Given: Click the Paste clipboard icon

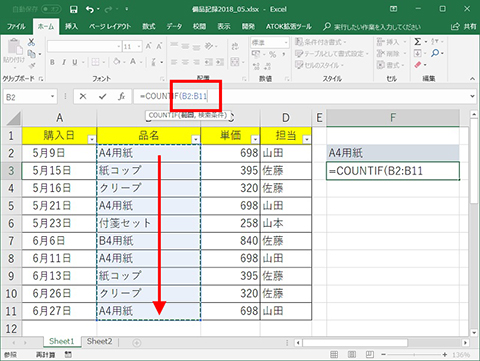Looking at the screenshot, I should pyautogui.click(x=14, y=47).
